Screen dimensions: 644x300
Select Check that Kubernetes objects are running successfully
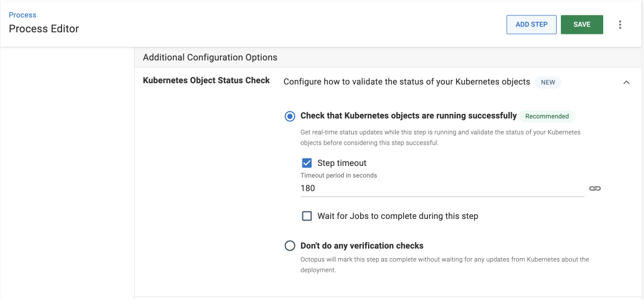[x=290, y=116]
